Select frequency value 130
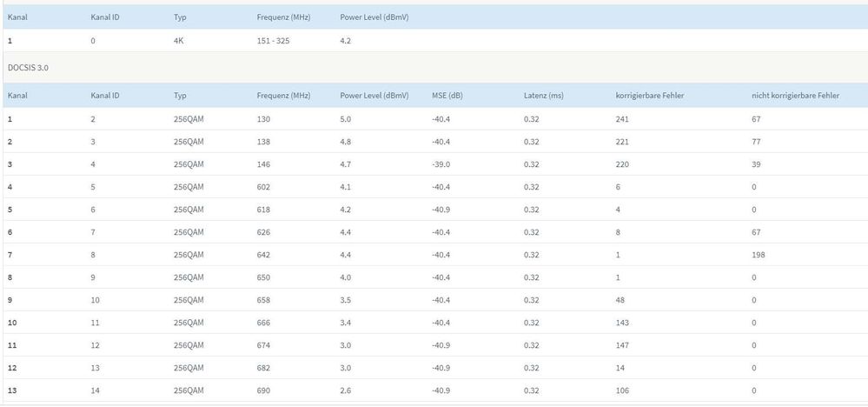Viewport: 868px width, 407px height. point(263,119)
